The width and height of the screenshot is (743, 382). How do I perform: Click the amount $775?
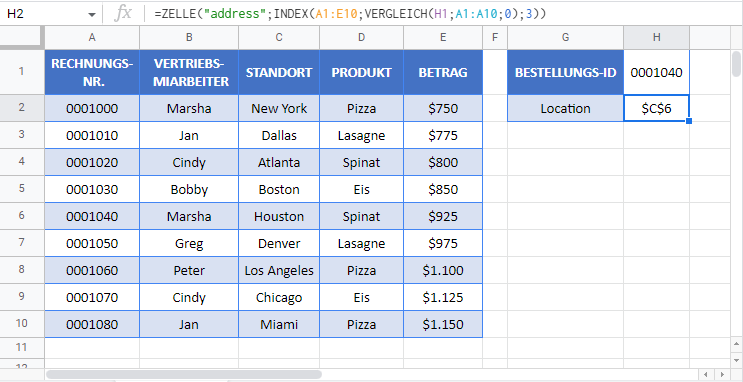click(x=443, y=136)
